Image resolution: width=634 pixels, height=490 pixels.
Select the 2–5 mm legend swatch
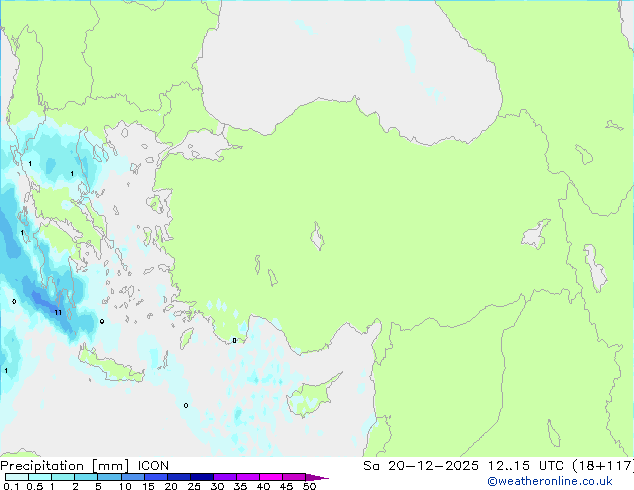pyautogui.click(x=86, y=477)
